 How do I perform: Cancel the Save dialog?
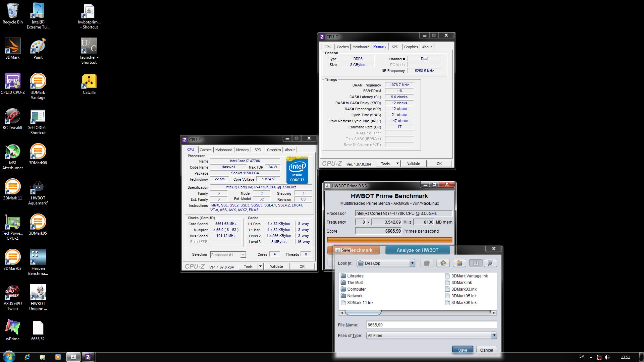486,350
